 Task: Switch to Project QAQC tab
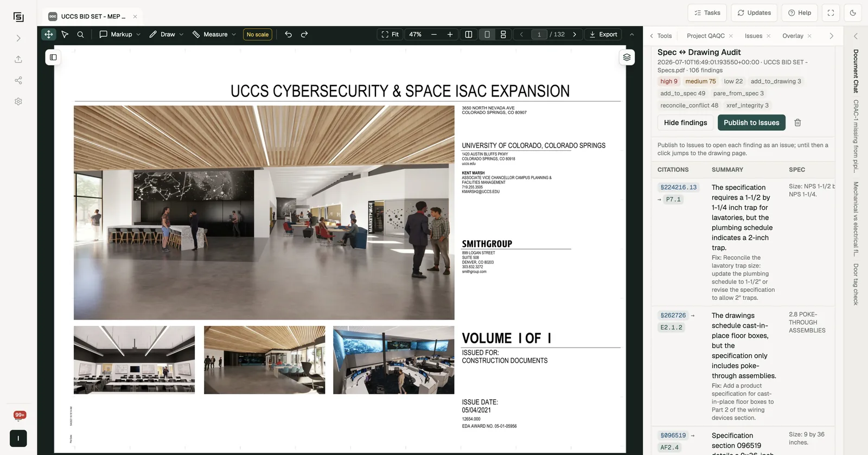point(705,36)
